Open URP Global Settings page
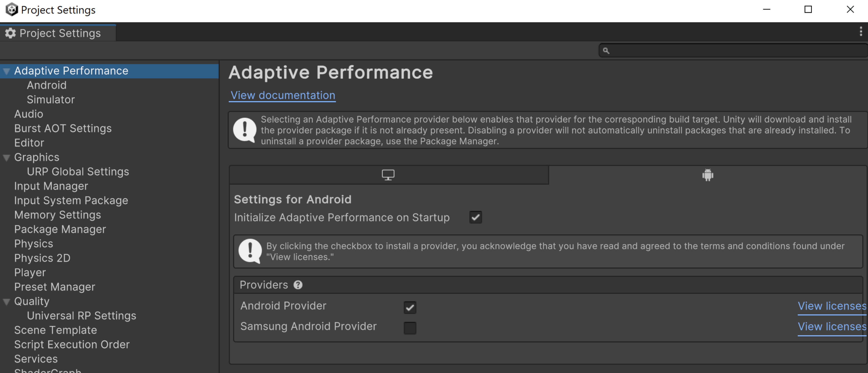The width and height of the screenshot is (868, 373). pos(78,171)
